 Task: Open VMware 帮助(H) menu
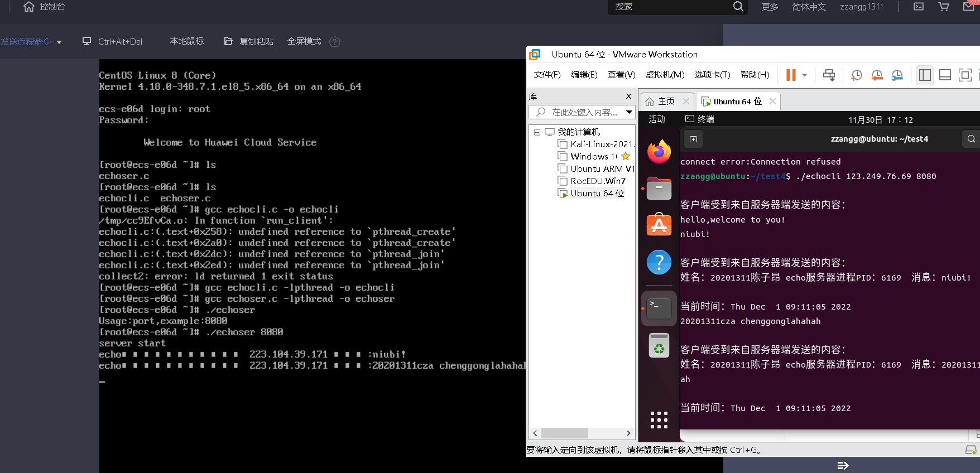point(755,75)
